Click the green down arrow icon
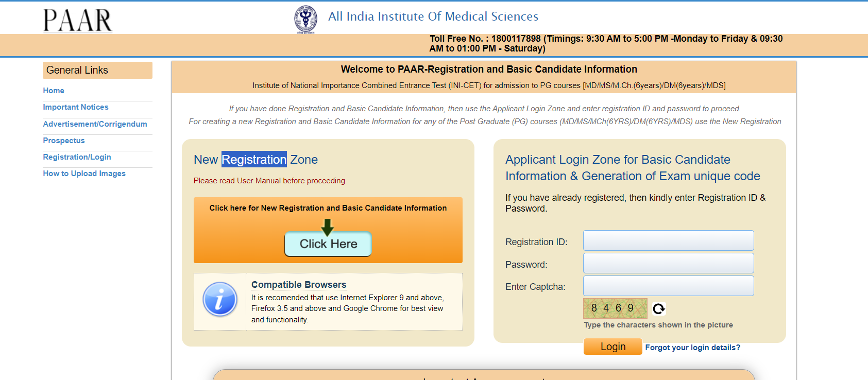 [328, 227]
